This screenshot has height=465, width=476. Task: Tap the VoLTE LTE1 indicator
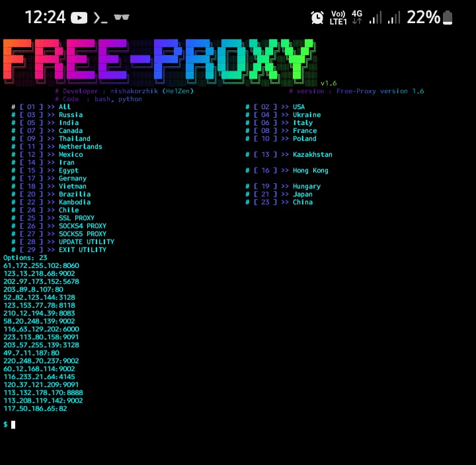[x=338, y=18]
